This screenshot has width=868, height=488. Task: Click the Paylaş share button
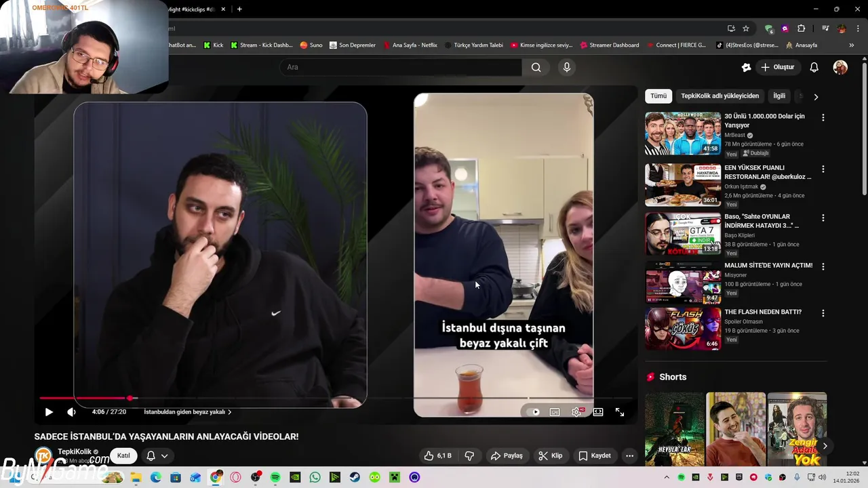coord(507,455)
